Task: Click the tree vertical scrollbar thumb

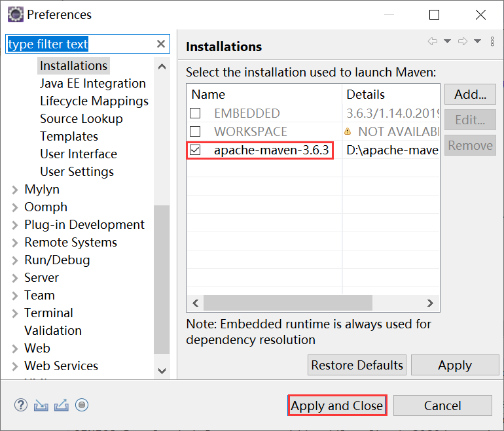Action: click(162, 279)
